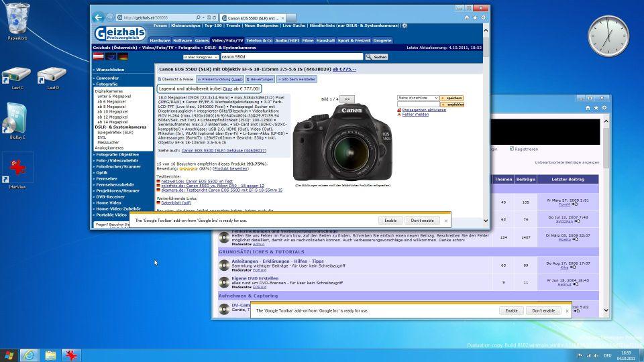Open Tools gear in the Geizhals browser window
This screenshot has height=362, width=644.
click(483, 17)
